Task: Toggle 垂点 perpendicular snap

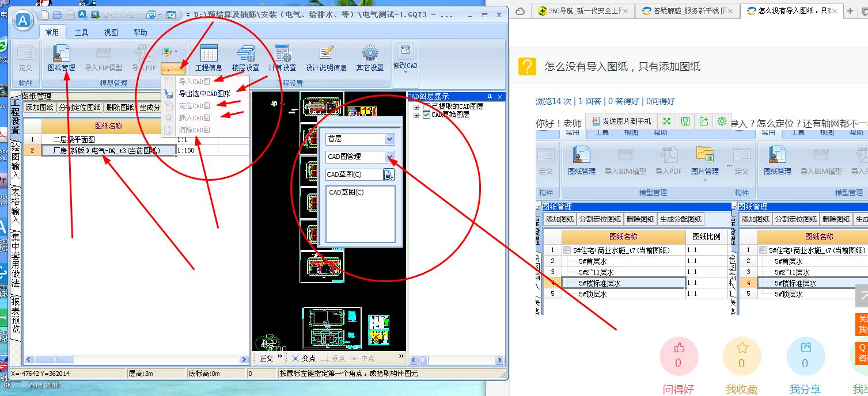Action: click(333, 358)
